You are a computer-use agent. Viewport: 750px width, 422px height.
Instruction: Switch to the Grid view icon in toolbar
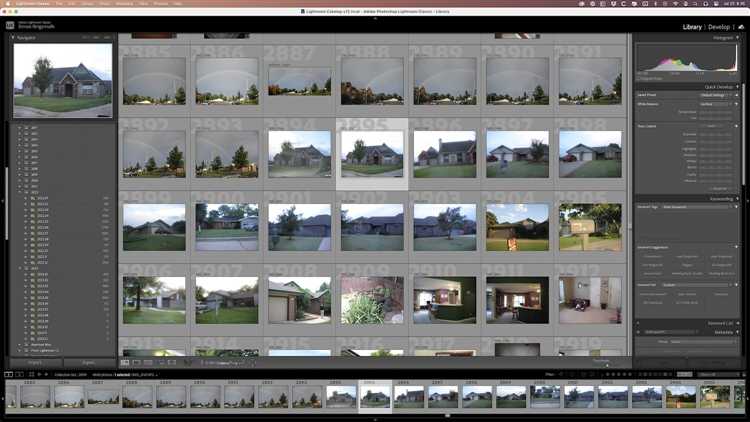[125, 363]
